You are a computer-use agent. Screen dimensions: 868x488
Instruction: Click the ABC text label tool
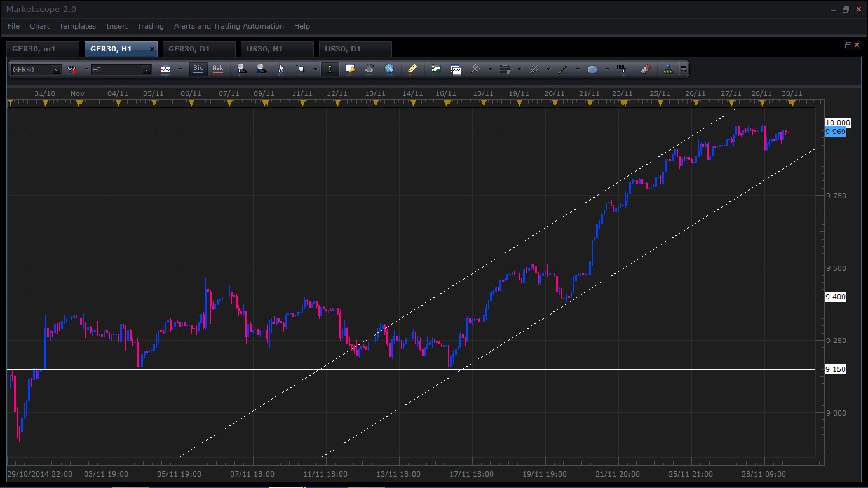coord(621,69)
